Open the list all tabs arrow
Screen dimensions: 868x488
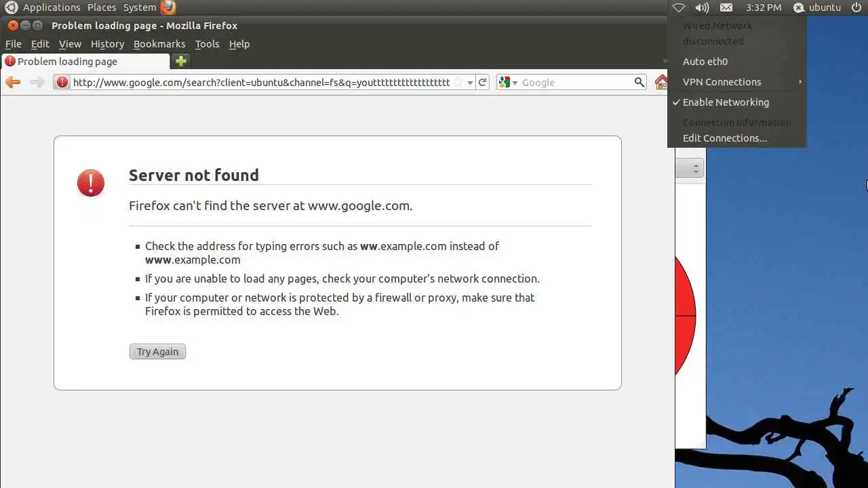(664, 61)
